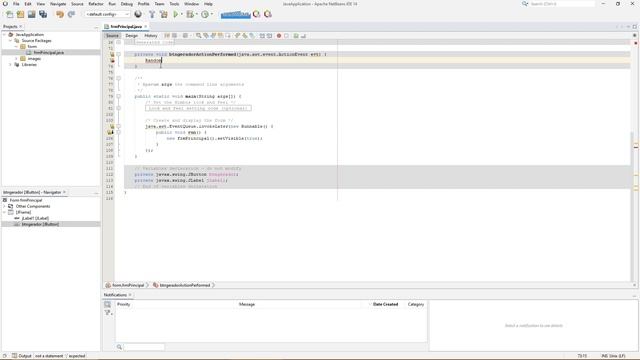Click the New File toolbar icon
This screenshot has height=360, width=640.
tap(10, 14)
